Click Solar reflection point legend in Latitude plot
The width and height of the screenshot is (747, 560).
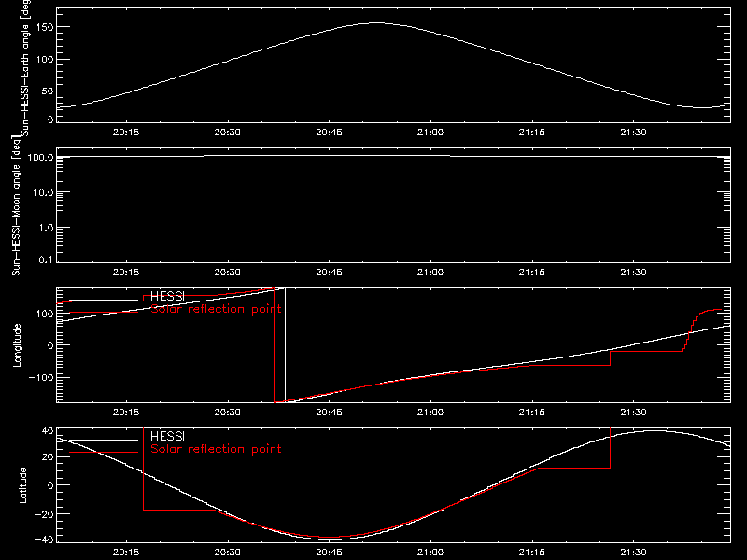click(x=216, y=449)
